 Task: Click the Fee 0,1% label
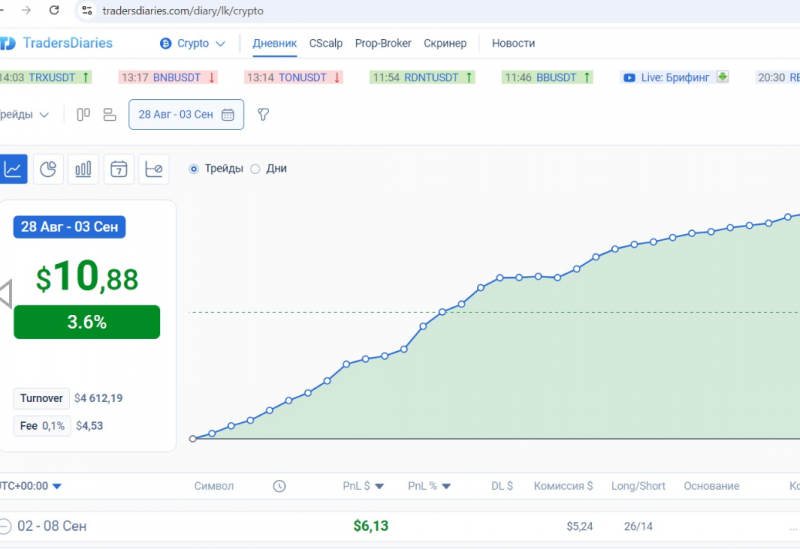click(x=42, y=426)
